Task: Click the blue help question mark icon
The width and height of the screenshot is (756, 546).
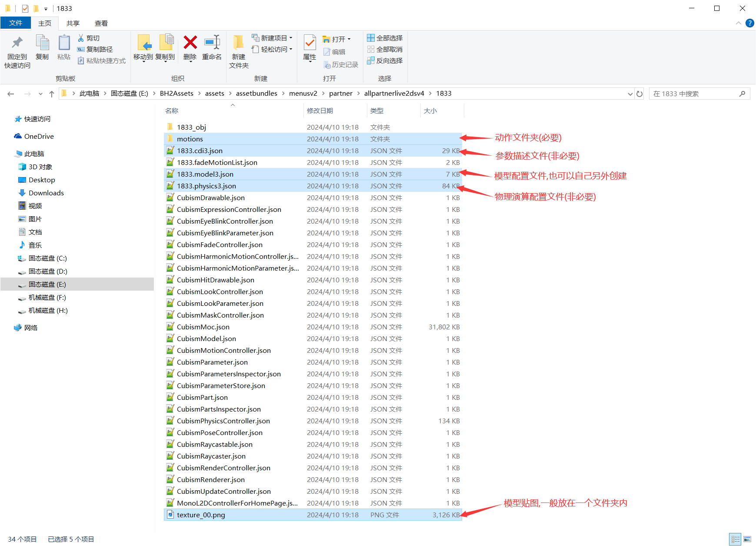Action: pos(750,23)
